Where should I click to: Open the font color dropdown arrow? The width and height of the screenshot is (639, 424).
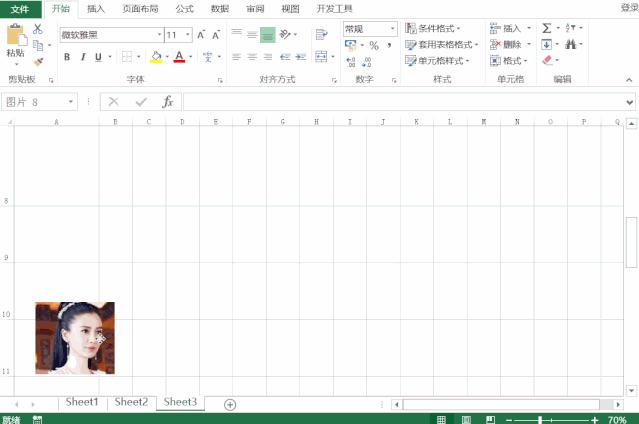(190, 57)
